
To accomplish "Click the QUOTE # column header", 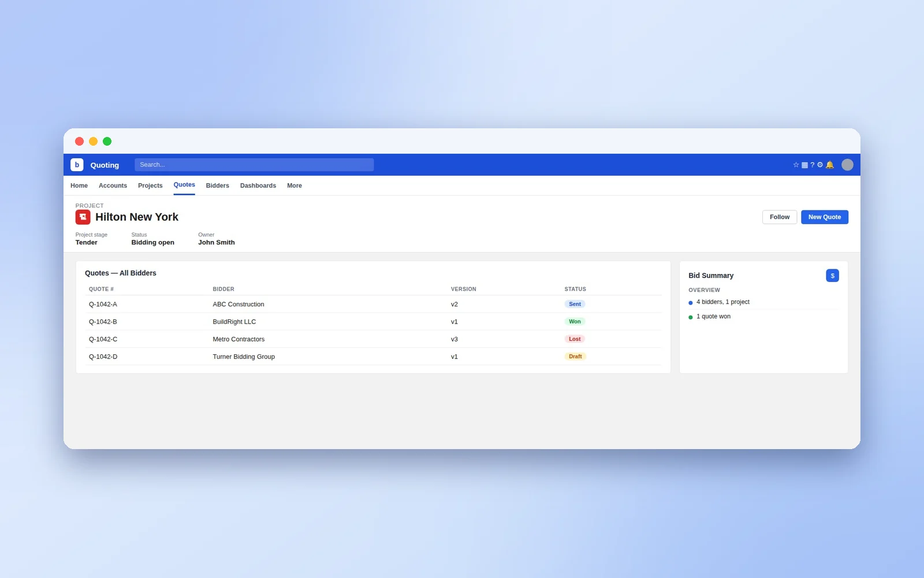I will 101,289.
